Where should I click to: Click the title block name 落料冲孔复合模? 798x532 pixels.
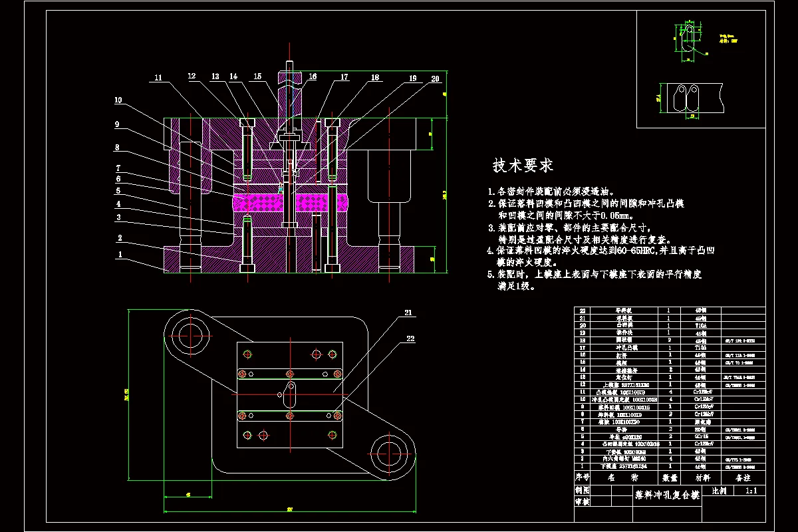click(667, 495)
